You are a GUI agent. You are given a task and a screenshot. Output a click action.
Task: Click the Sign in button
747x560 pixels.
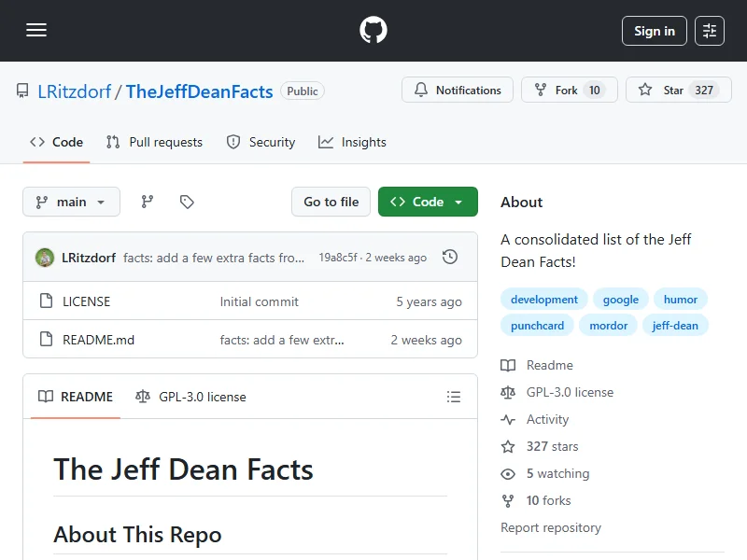click(654, 31)
